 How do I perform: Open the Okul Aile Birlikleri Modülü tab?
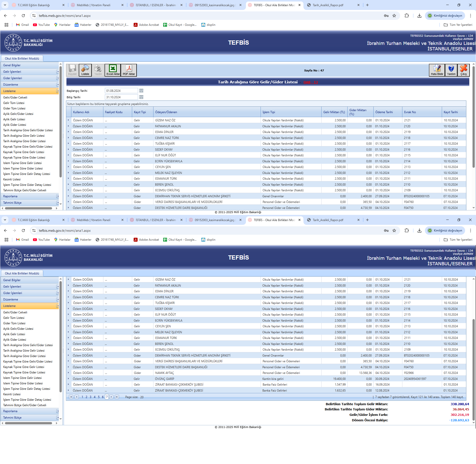click(22, 59)
